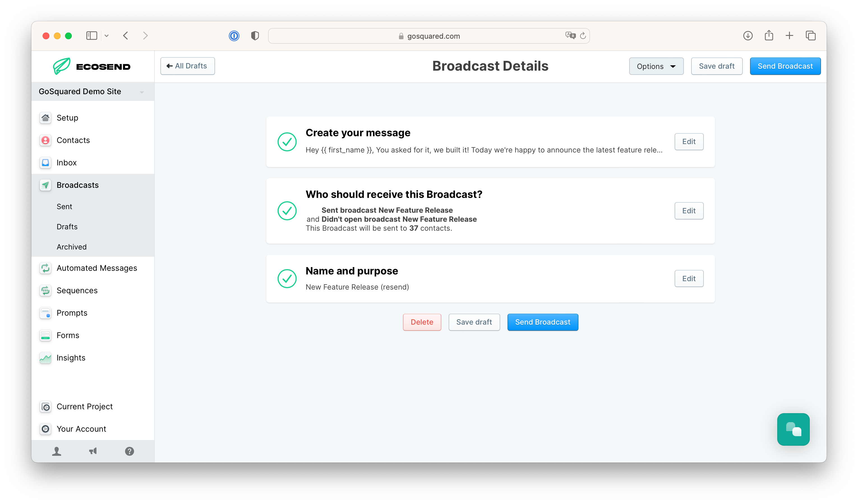This screenshot has width=858, height=504.
Task: Go back to previous page
Action: (x=126, y=36)
